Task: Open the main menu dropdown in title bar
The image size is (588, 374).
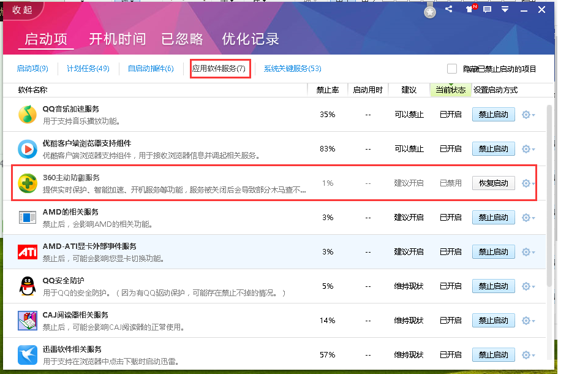Action: click(x=505, y=9)
